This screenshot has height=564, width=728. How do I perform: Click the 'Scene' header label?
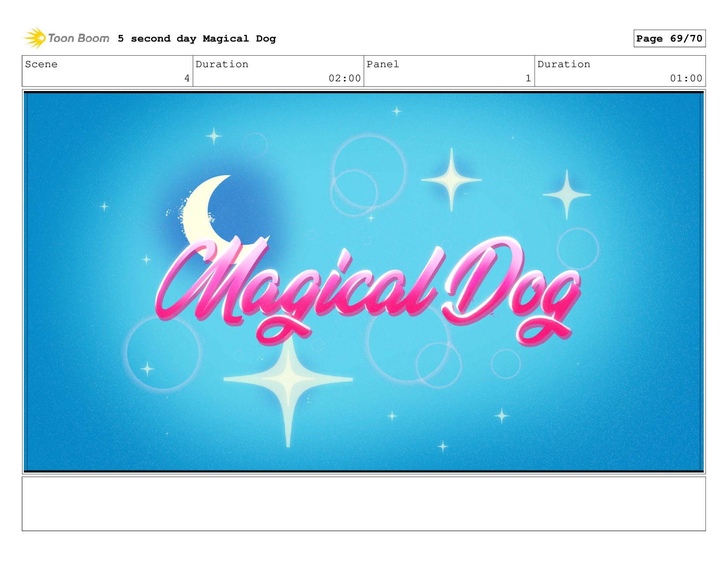[x=41, y=64]
